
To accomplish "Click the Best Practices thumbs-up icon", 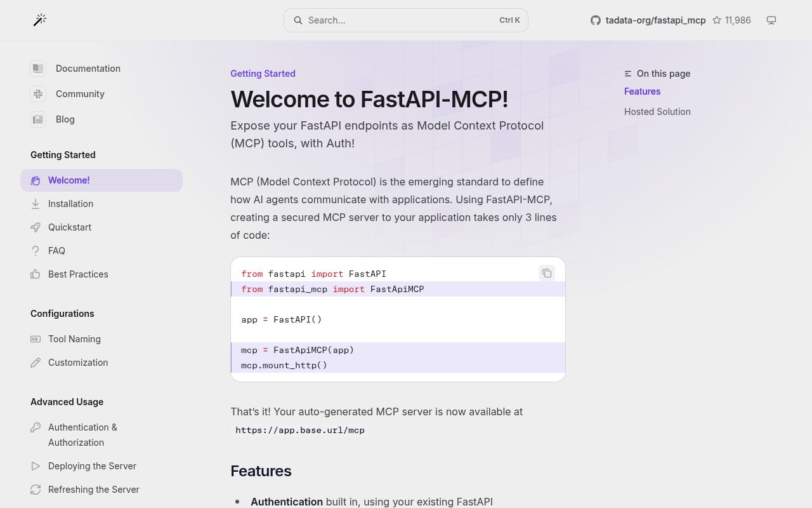I will tap(36, 274).
